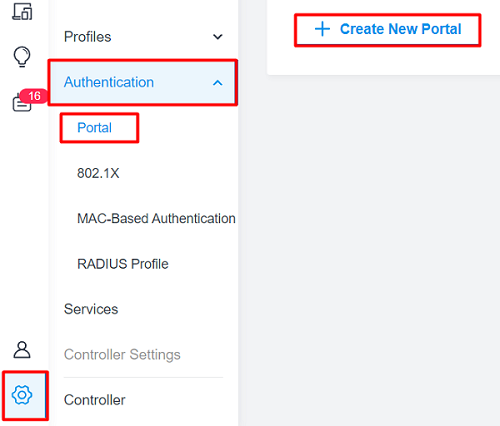Select the Controller menu item
Viewport: 500px width, 426px height.
[95, 400]
